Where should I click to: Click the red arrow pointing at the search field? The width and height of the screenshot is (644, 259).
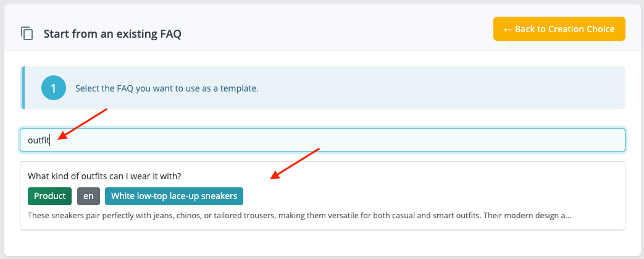tap(83, 124)
